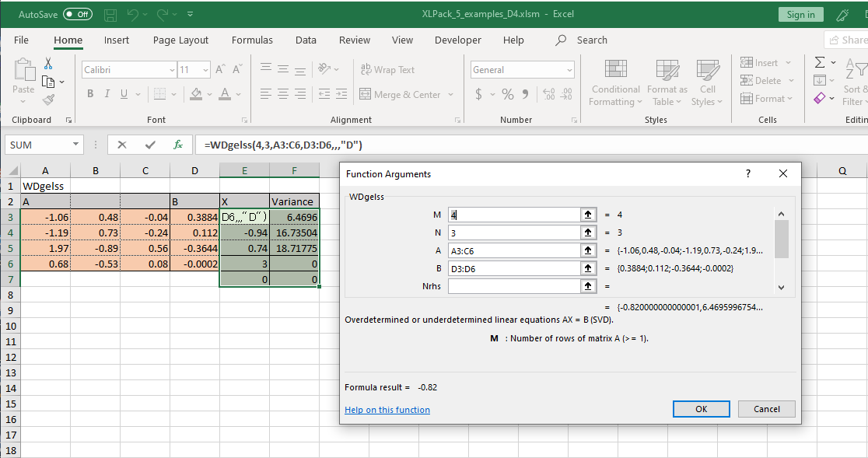The image size is (868, 458).
Task: Open the Font Color dropdown arrow
Action: (239, 95)
